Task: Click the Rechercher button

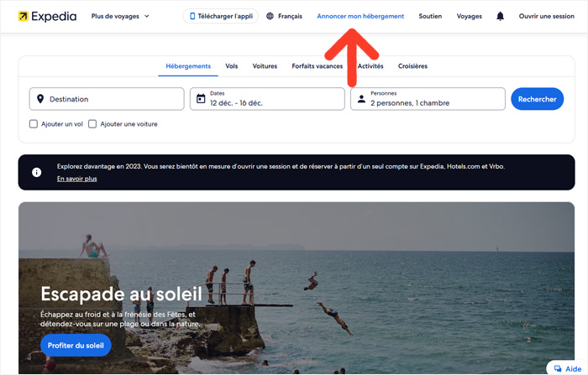Action: click(537, 99)
